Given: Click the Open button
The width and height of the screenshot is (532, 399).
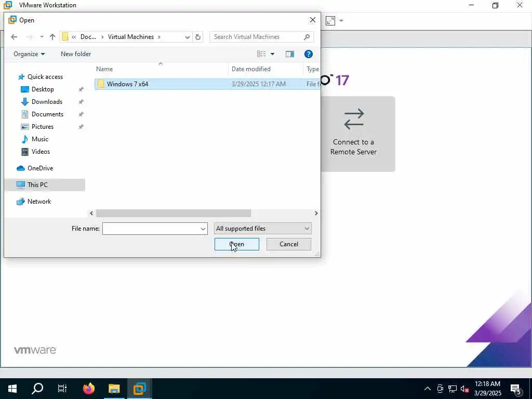Looking at the screenshot, I should pyautogui.click(x=236, y=244).
